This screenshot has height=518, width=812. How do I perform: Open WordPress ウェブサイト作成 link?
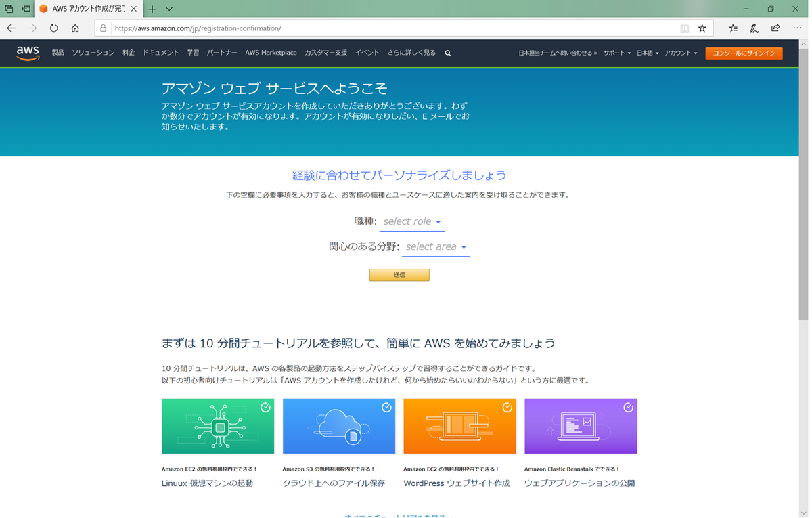tap(457, 483)
